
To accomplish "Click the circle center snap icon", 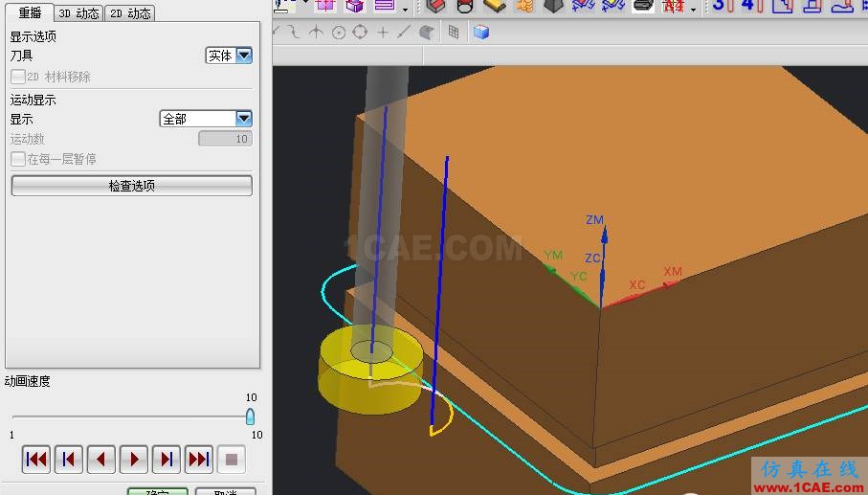I will coord(339,33).
